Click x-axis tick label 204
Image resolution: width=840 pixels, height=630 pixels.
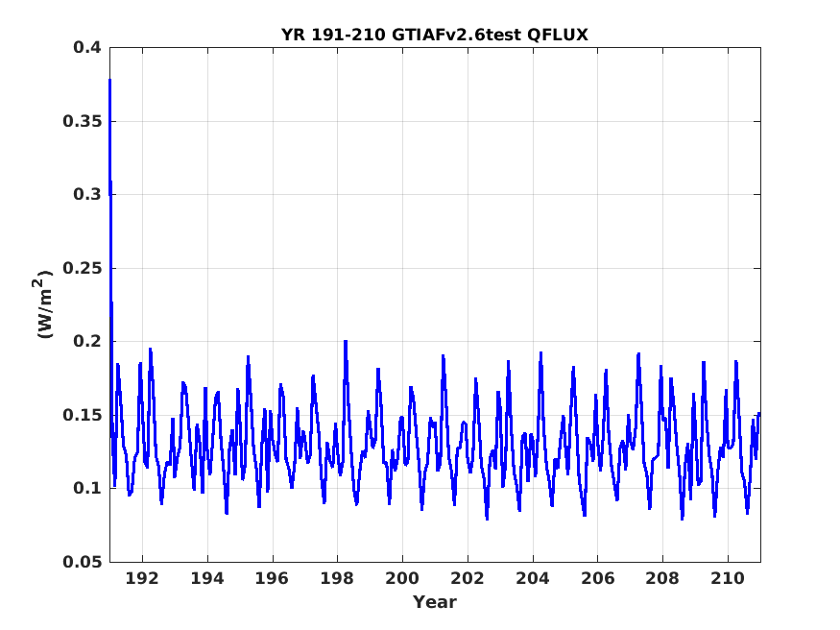point(533,578)
